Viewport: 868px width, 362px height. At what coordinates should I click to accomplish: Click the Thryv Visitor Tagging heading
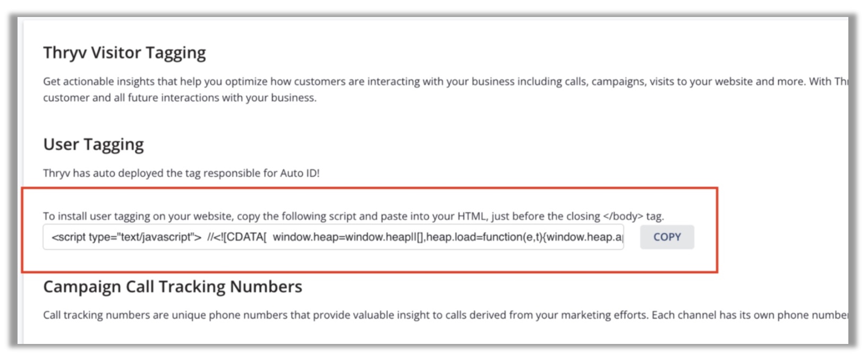pos(124,53)
